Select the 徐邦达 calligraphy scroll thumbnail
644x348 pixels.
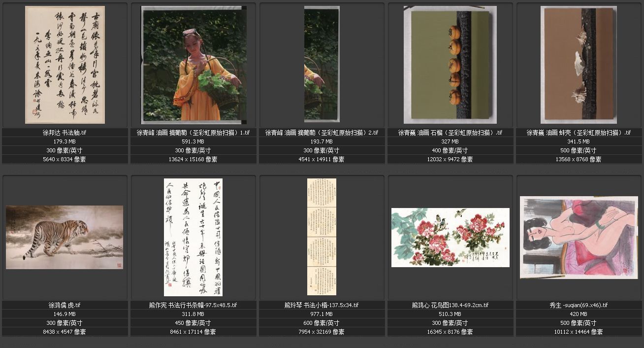(64, 65)
